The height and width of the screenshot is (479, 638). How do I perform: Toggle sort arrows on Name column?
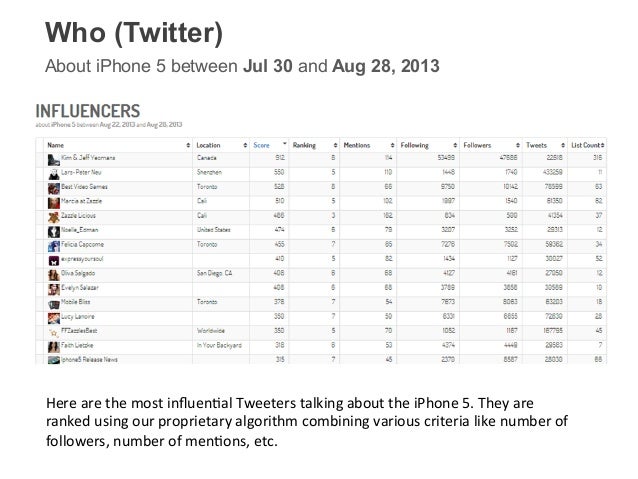[188, 145]
